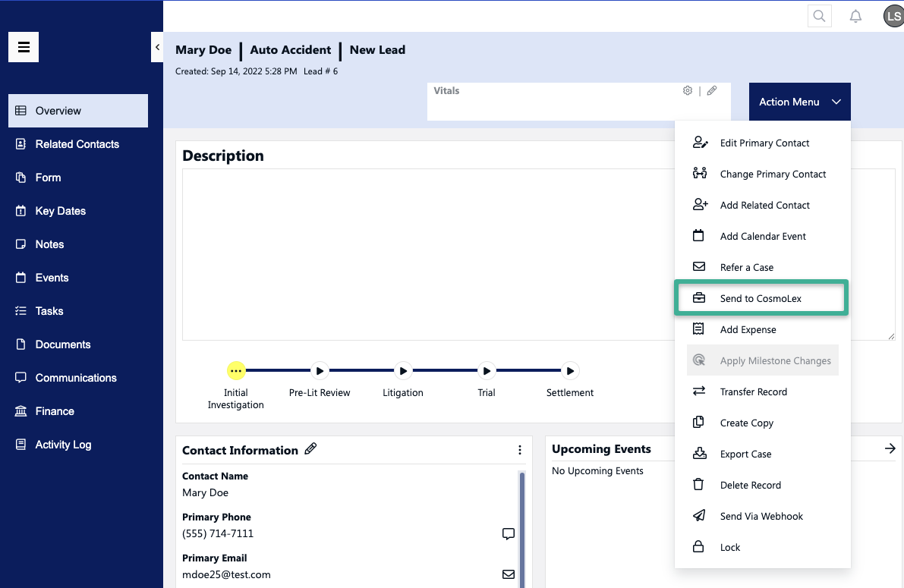
Task: Click the Settlement milestone play button
Action: pyautogui.click(x=569, y=371)
